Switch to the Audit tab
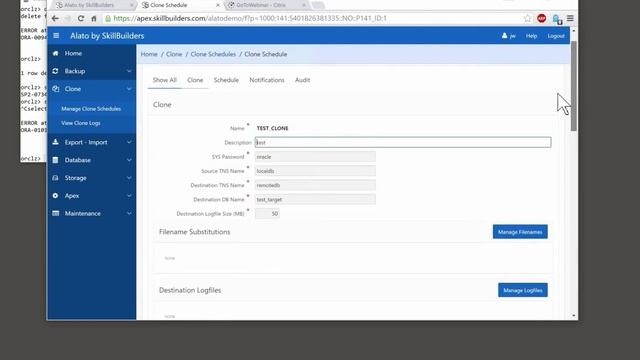640x360 pixels. tap(302, 80)
